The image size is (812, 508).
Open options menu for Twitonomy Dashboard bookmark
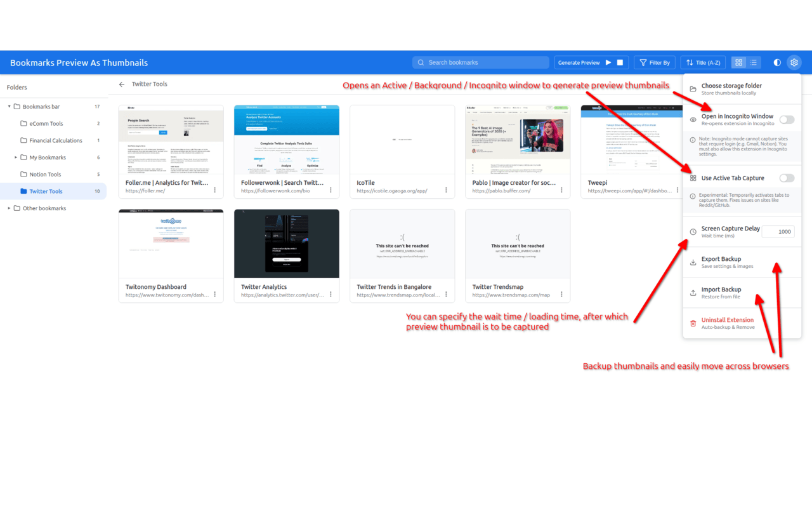point(215,294)
